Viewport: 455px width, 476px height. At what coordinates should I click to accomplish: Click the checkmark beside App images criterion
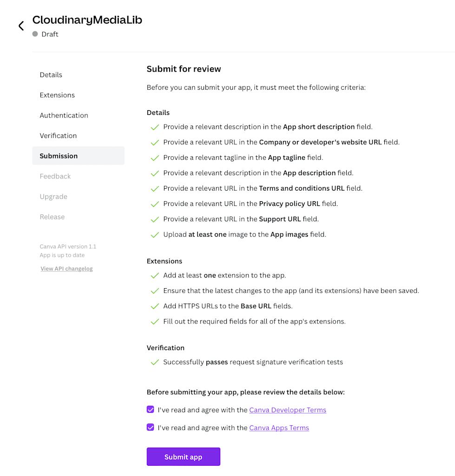(x=155, y=235)
